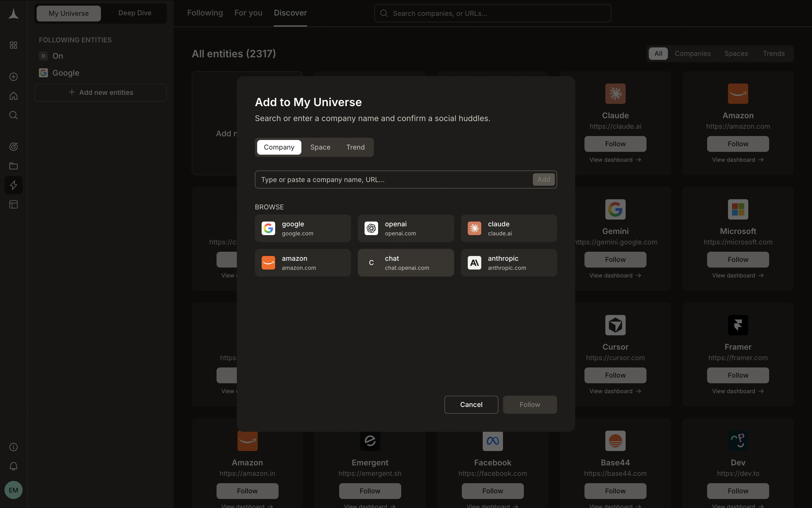Follow the Dev entity
This screenshot has height=508, width=812.
tap(738, 491)
